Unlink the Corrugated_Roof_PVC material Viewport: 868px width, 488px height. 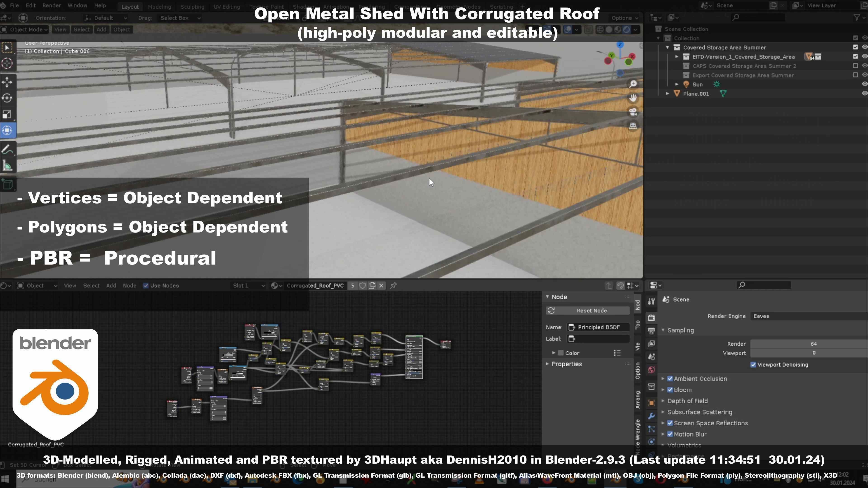pos(381,286)
